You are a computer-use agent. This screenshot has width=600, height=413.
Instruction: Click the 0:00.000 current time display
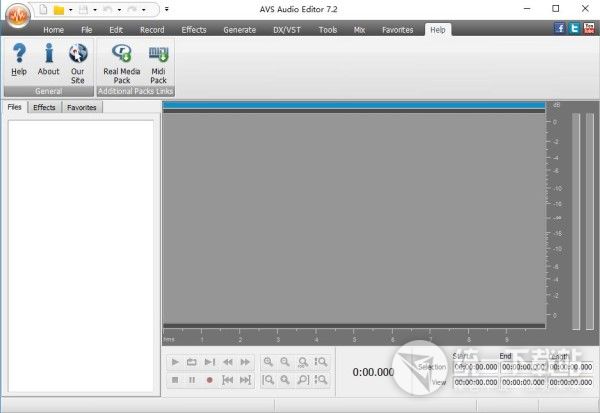pyautogui.click(x=373, y=372)
